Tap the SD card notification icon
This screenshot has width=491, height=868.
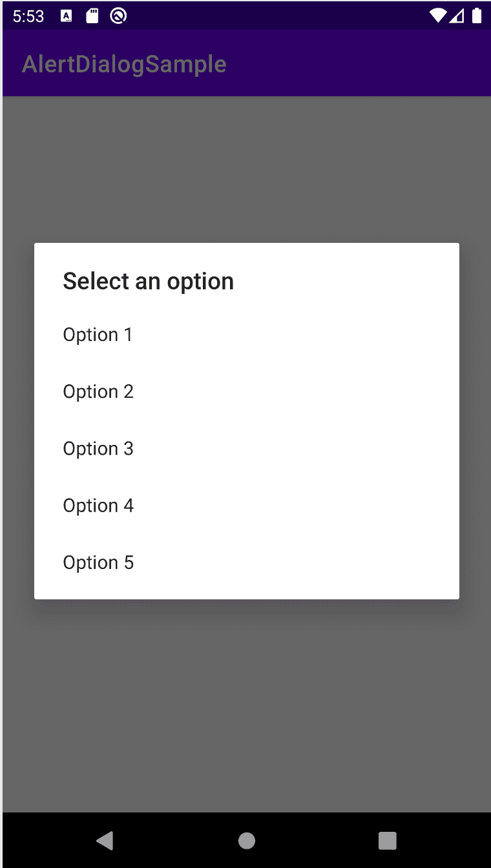(92, 16)
